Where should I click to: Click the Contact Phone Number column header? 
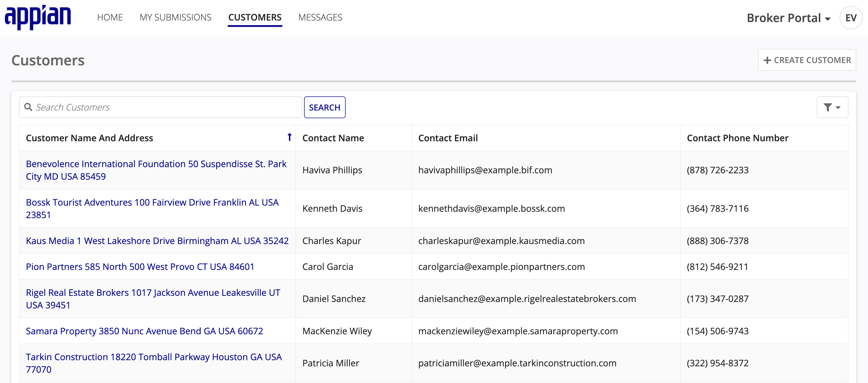(x=737, y=138)
